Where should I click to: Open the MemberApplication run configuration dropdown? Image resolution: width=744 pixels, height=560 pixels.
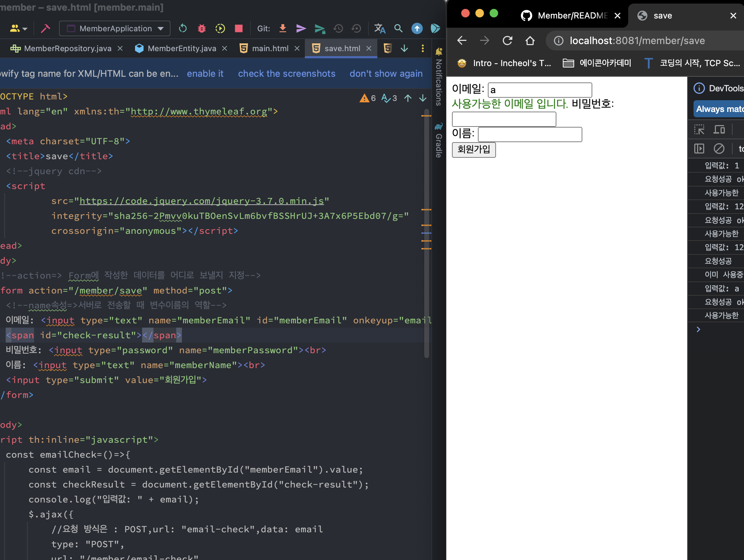[115, 28]
